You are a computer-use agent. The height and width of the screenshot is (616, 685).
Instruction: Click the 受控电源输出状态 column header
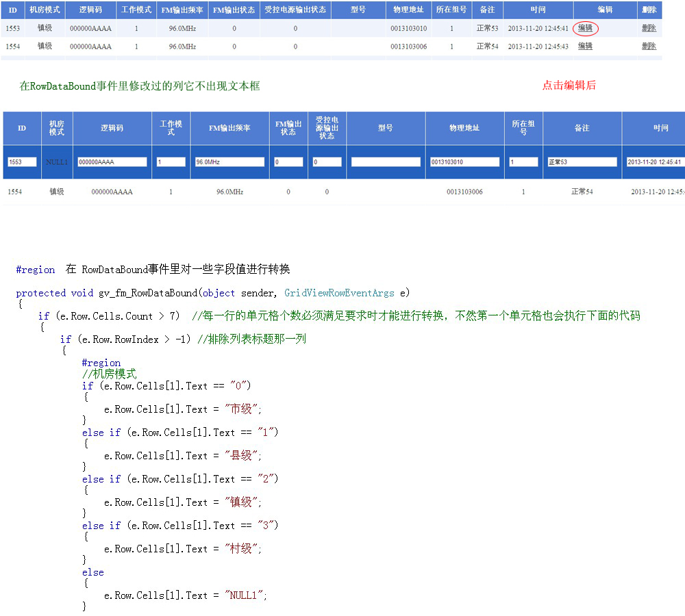pos(295,10)
